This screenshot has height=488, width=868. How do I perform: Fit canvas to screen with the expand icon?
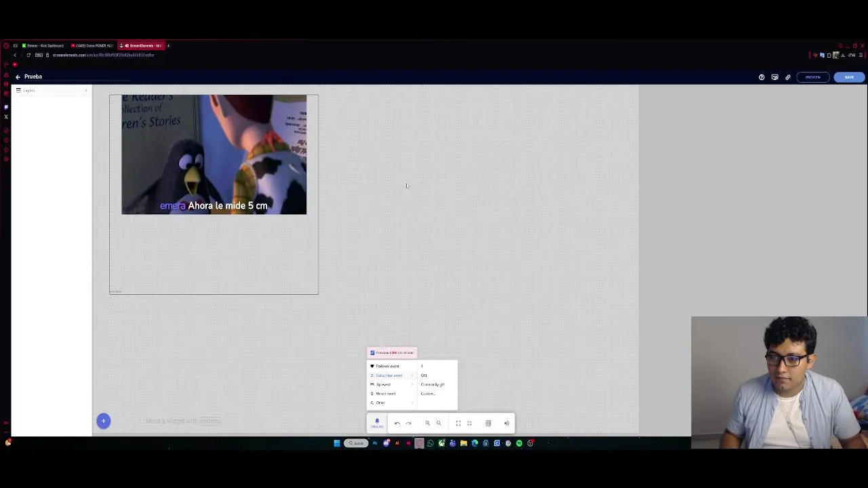click(x=458, y=423)
